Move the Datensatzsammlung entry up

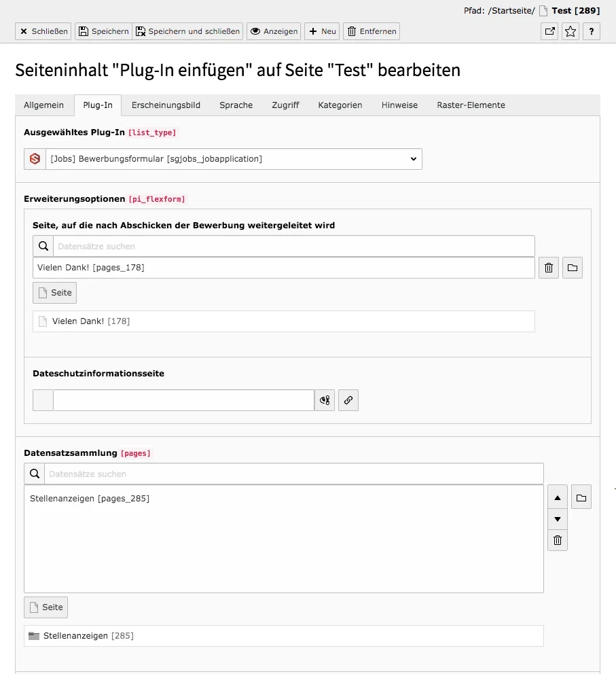(x=557, y=497)
